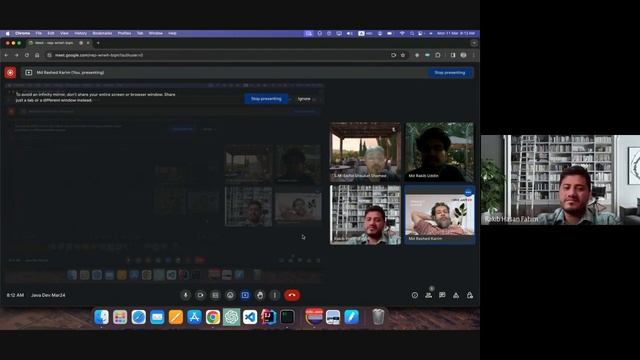The image size is (640, 360).
Task: Open the File menu
Action: click(38, 33)
